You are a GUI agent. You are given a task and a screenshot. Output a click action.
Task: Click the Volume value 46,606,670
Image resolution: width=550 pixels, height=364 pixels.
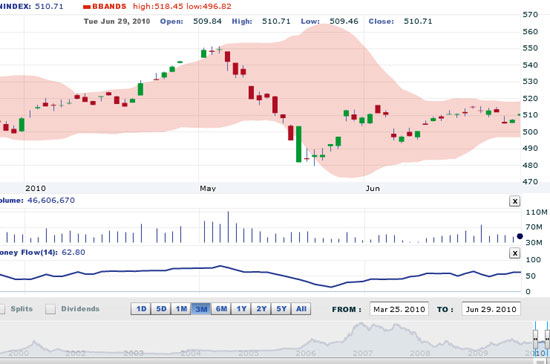[51, 200]
